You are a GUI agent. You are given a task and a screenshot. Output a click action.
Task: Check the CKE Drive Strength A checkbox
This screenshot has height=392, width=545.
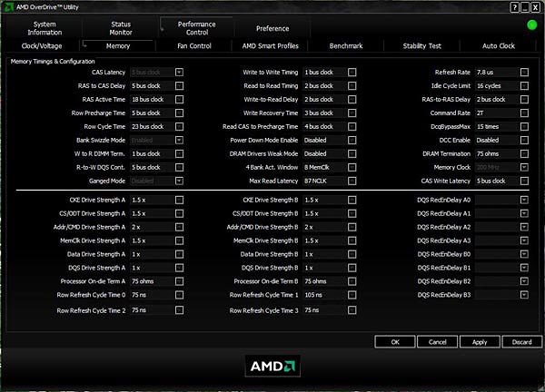[x=179, y=200]
